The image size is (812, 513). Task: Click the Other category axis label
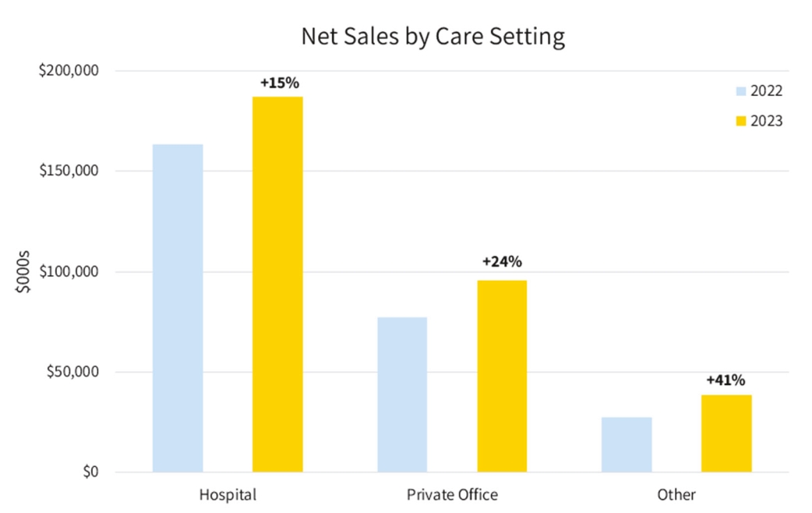point(676,494)
